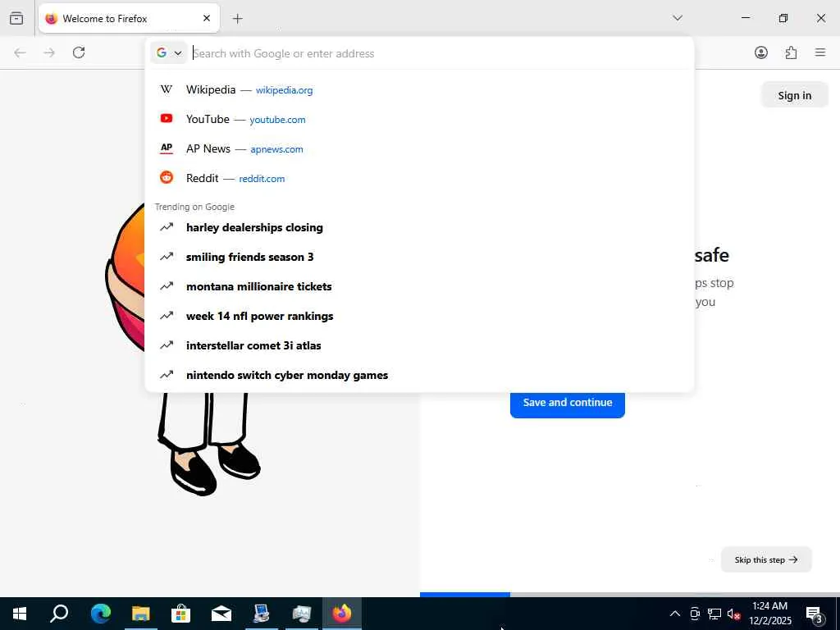Open File Explorer from taskbar
Viewport: 840px width, 630px height.
[141, 614]
